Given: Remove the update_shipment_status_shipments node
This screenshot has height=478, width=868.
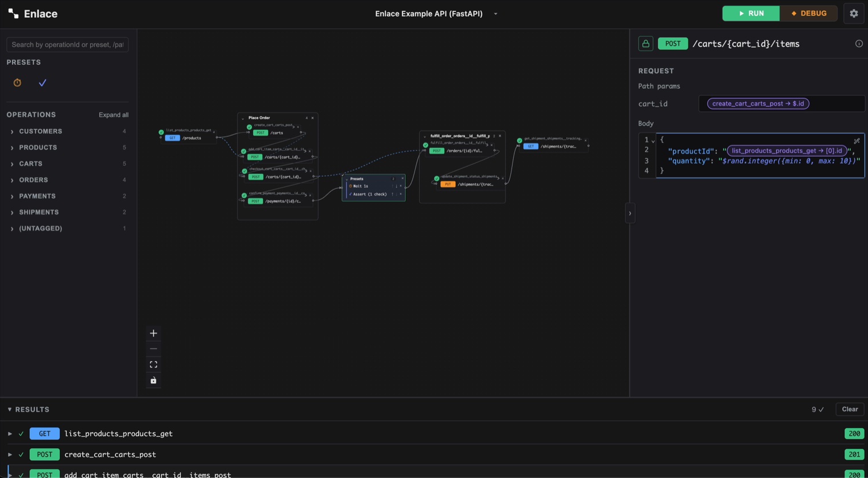Looking at the screenshot, I should pos(503,178).
